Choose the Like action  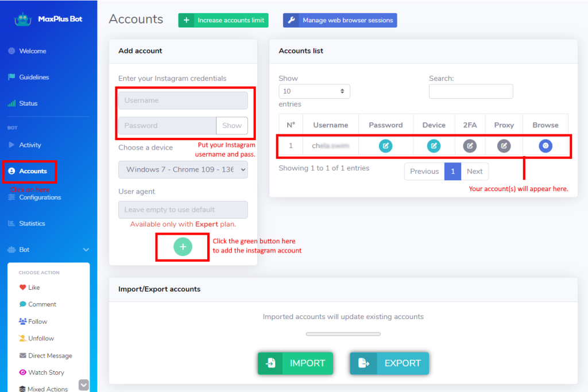[x=30, y=288]
